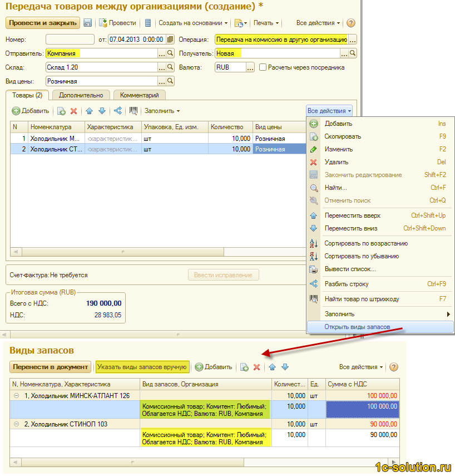Click the copy row icon in Виды запасов toolbar
The image size is (455, 476).
pos(244,367)
